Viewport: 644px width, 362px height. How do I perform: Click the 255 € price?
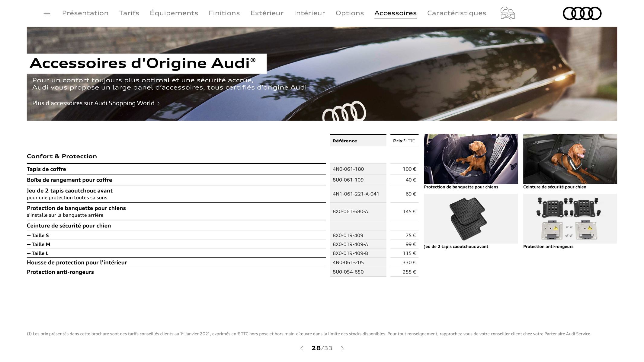pos(409,272)
